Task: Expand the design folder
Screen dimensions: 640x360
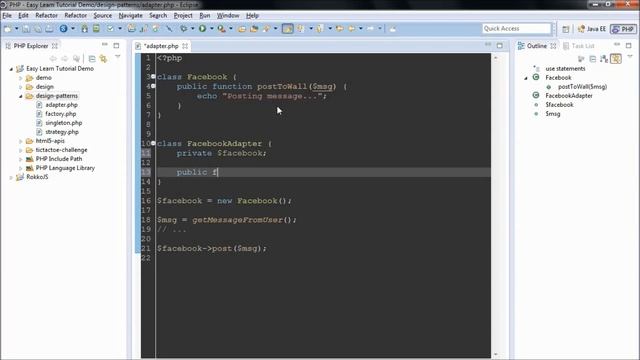Action: 21,87
